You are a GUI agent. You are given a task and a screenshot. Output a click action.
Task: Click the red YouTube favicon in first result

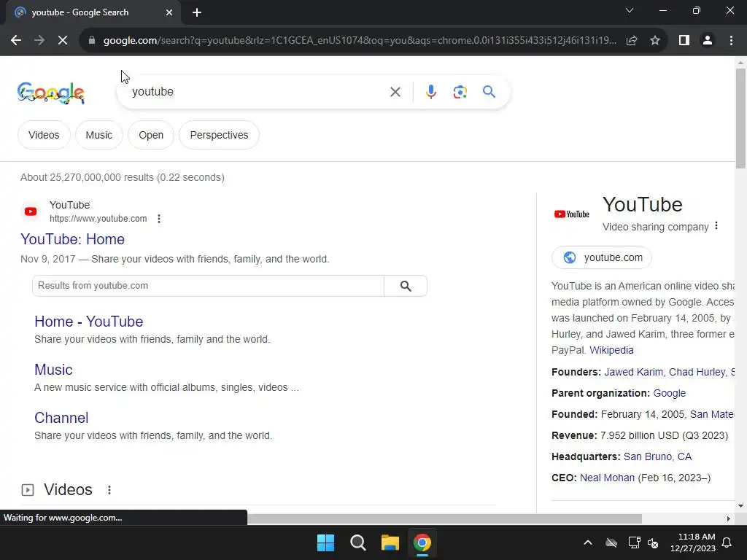point(31,211)
